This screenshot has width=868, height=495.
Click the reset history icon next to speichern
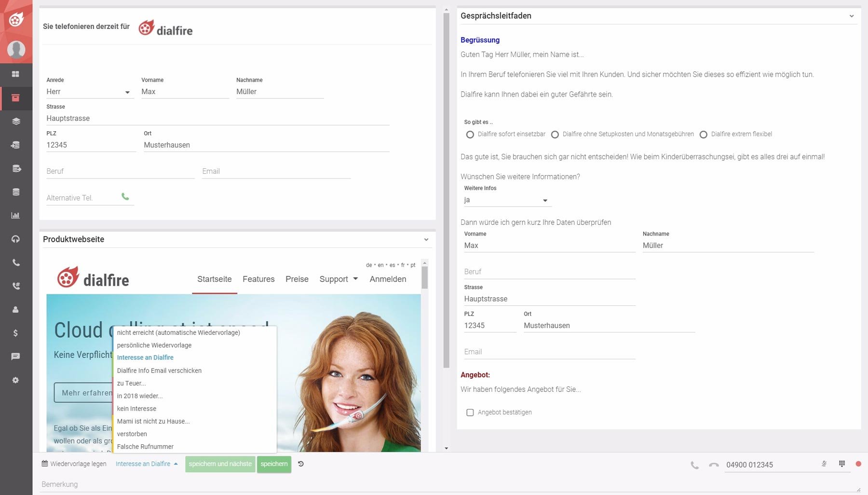click(x=300, y=464)
